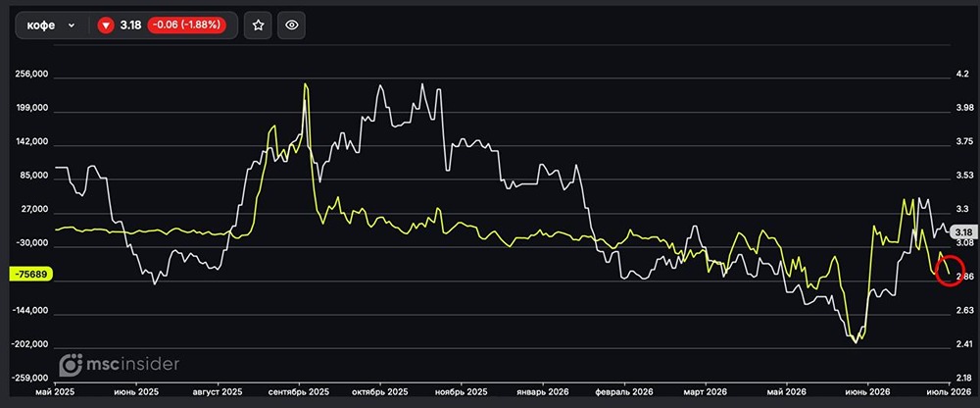Screen dimensions: 980x408
Task: Click the май 2025 axis label
Action: [54, 391]
